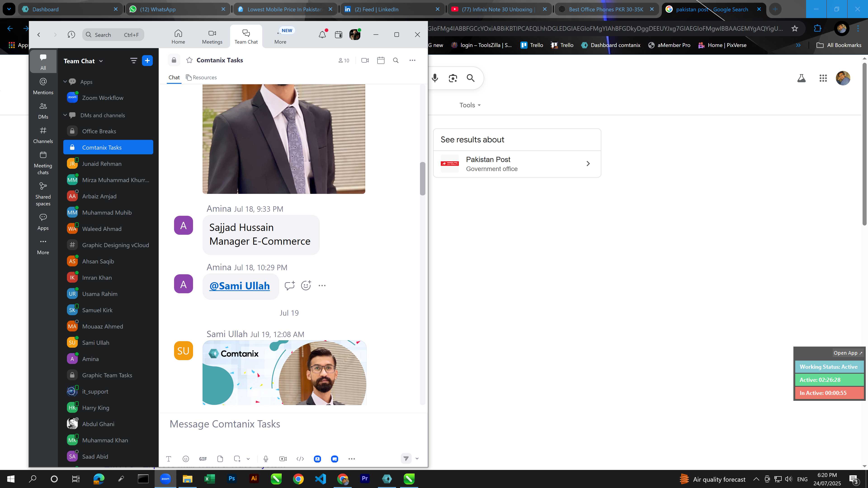Star the Comtanix Tasks channel
Viewport: 868px width, 488px height.
pyautogui.click(x=189, y=60)
